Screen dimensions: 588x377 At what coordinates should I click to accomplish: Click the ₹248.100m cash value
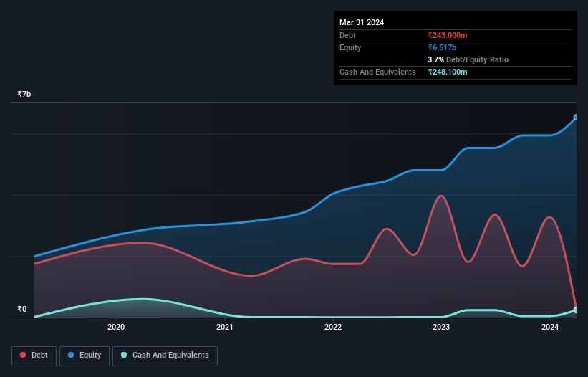[x=448, y=72]
